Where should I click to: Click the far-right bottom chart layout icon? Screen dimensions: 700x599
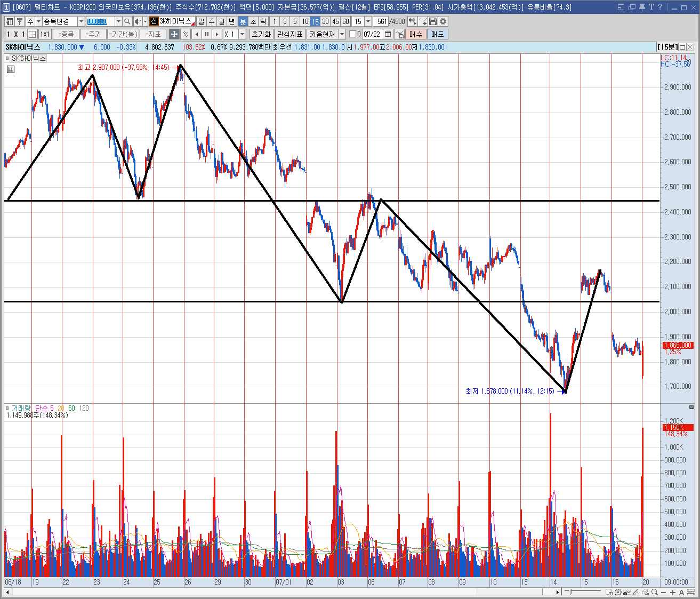[690, 593]
